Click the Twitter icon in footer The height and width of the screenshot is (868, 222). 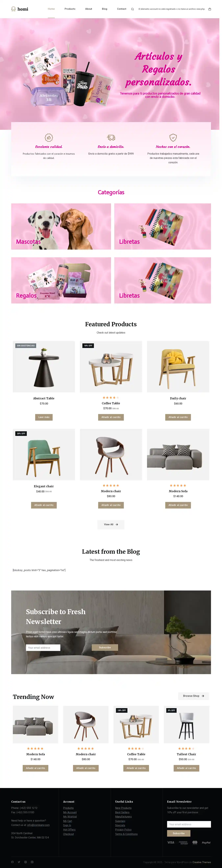coord(19,862)
